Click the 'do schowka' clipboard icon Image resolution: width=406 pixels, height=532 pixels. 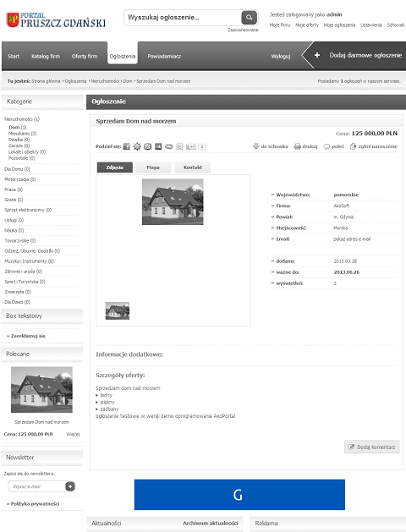(256, 146)
